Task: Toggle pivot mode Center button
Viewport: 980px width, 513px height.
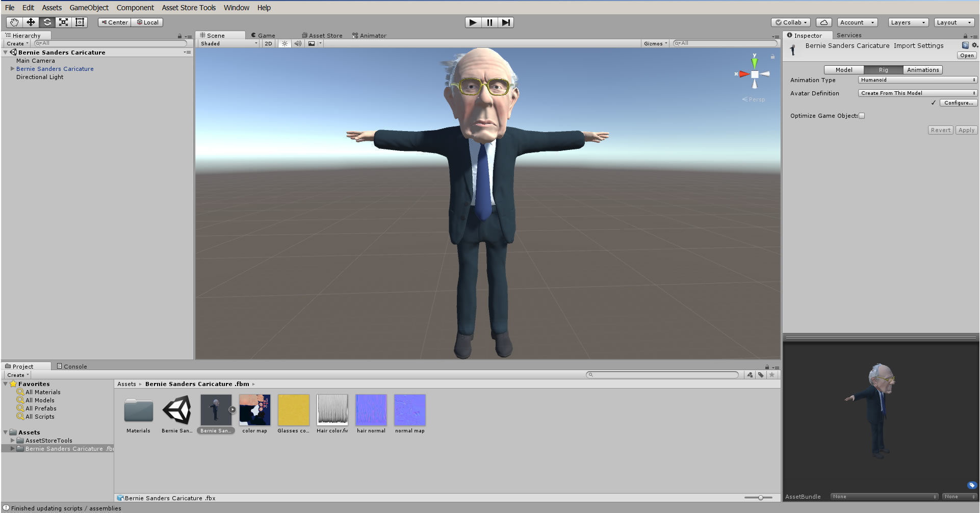Action: 115,22
